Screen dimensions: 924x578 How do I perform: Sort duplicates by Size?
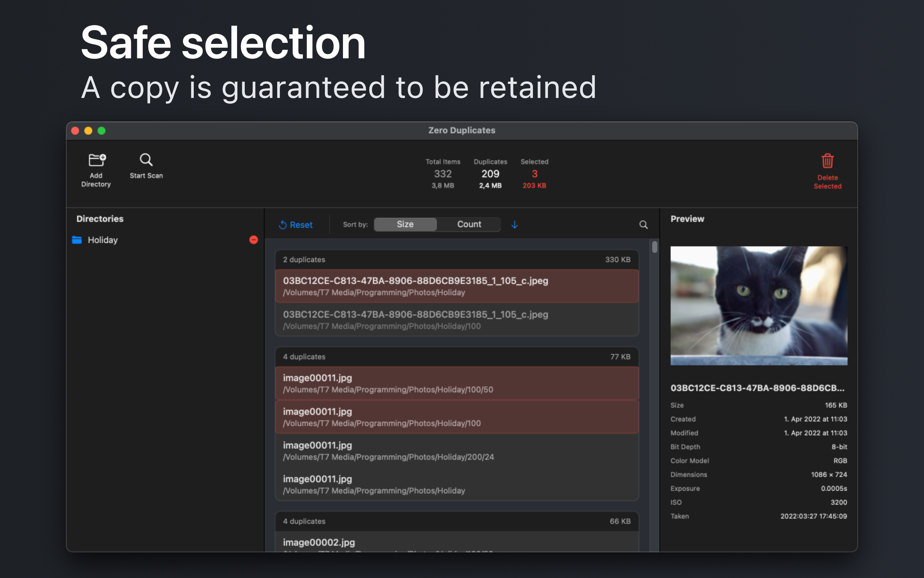click(x=405, y=224)
